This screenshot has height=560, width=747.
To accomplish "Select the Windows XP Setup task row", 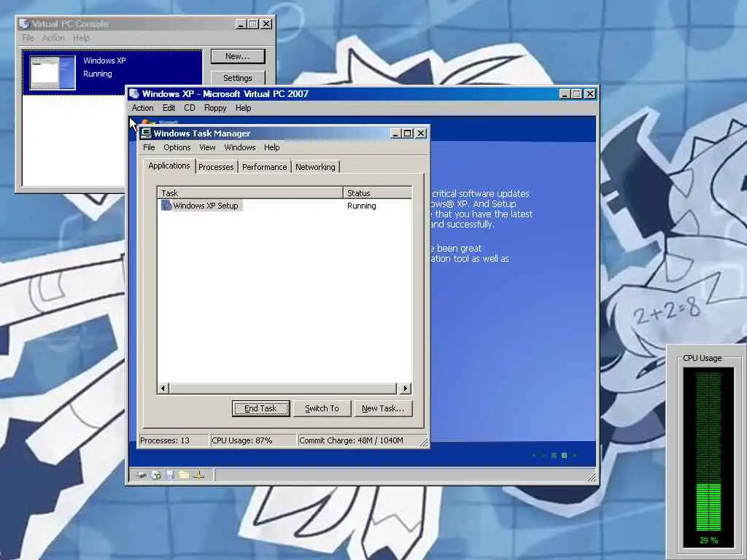I will [x=285, y=206].
